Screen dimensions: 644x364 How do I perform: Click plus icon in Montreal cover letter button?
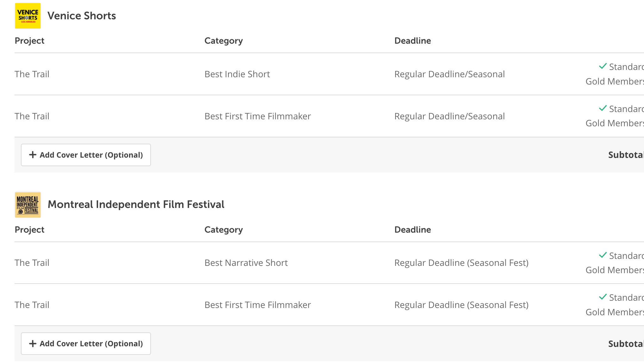[33, 344]
